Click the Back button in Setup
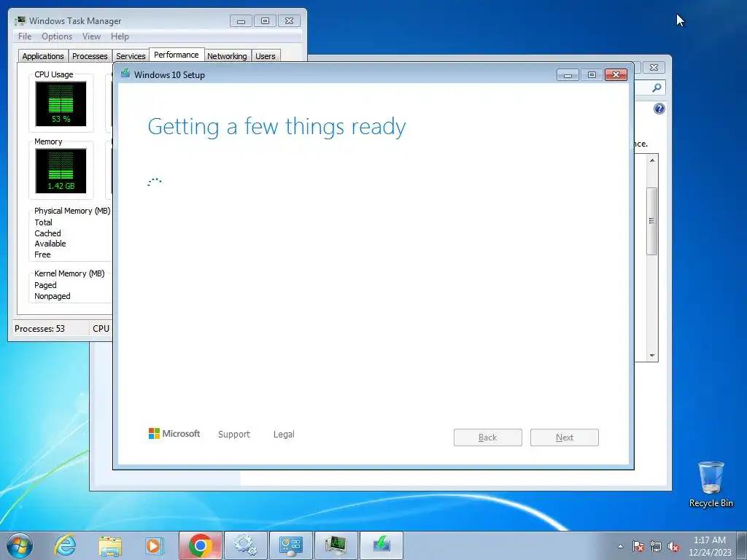This screenshot has height=560, width=747. tap(488, 437)
